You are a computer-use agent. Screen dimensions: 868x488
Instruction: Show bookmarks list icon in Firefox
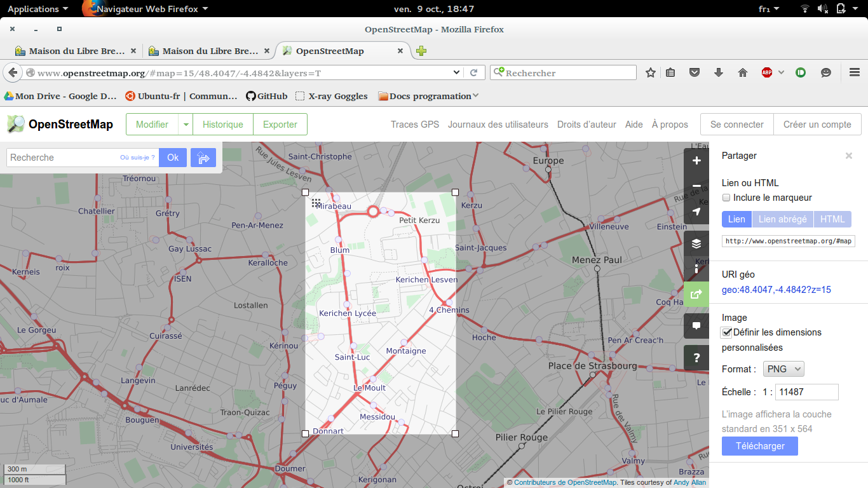(x=670, y=73)
